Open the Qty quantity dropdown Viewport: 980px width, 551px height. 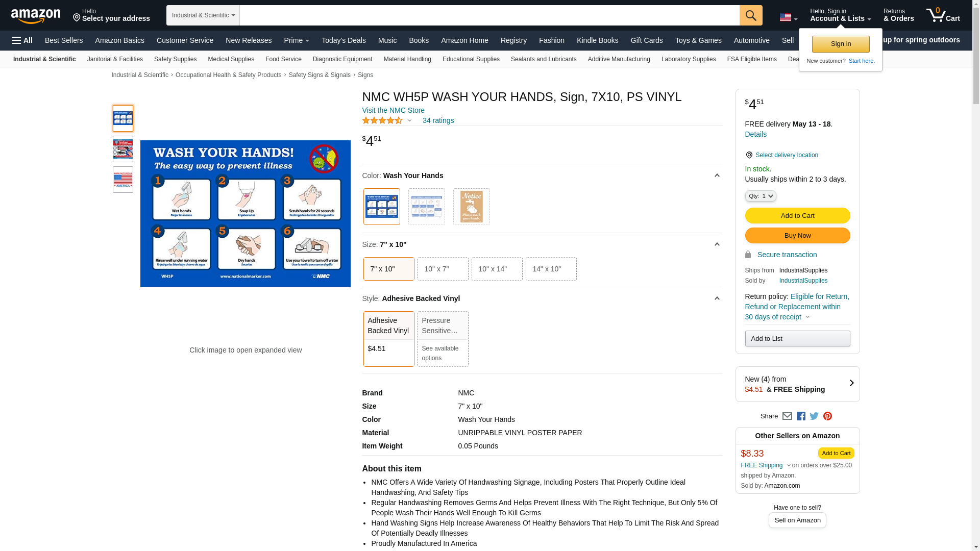[760, 196]
